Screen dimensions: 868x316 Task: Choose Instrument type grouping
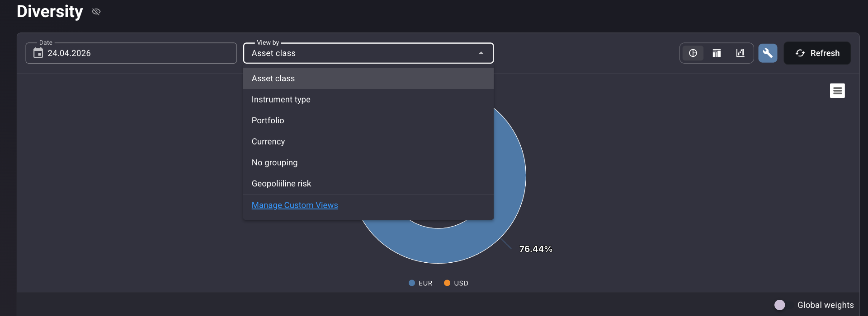click(x=368, y=99)
